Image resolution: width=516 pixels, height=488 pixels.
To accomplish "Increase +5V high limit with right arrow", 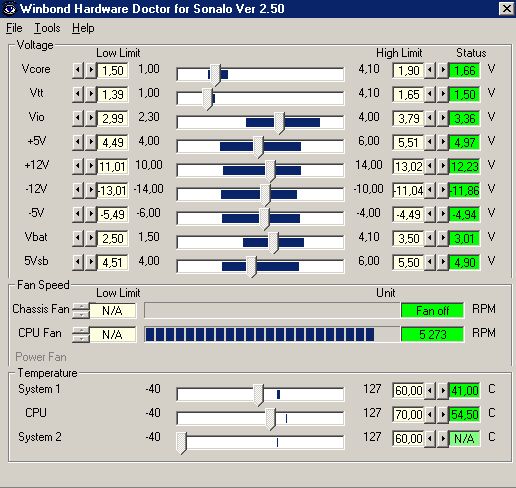I will coord(443,142).
